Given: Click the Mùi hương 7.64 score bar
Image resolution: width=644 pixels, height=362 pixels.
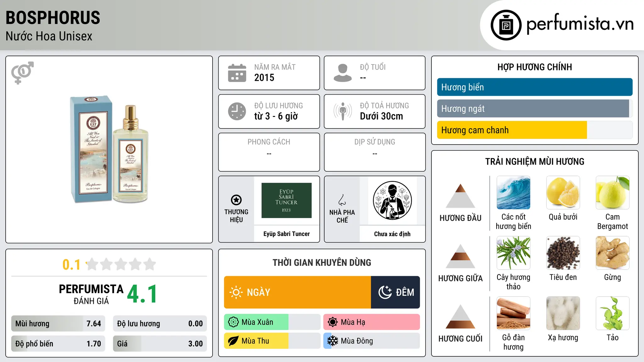Looking at the screenshot, I should coord(58,323).
